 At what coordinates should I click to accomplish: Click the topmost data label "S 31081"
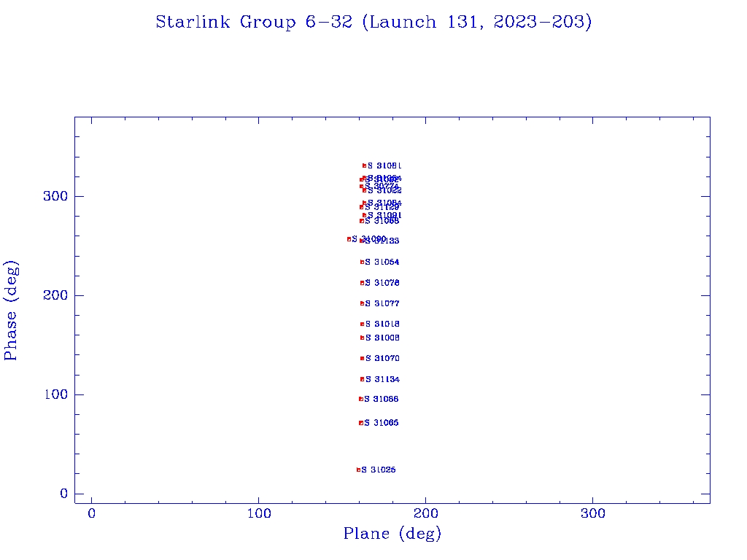384,166
